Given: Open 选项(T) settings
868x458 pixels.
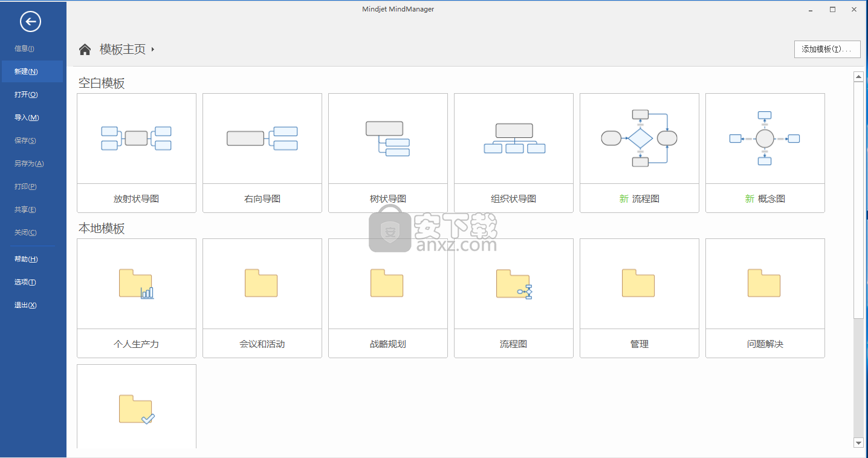Looking at the screenshot, I should click(x=33, y=282).
